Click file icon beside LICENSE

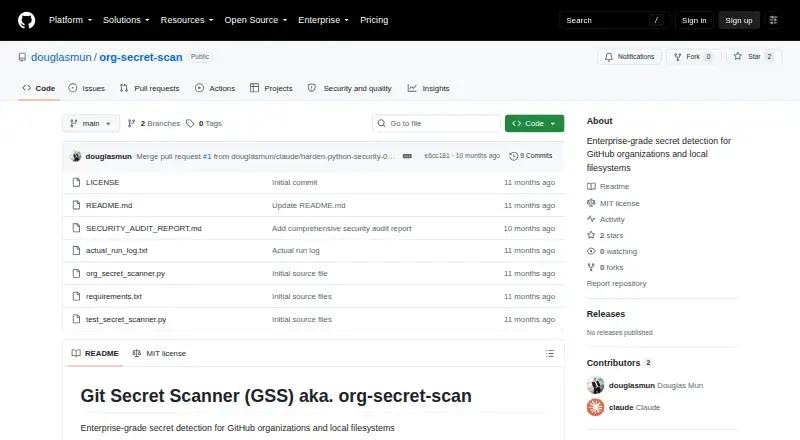click(x=76, y=182)
